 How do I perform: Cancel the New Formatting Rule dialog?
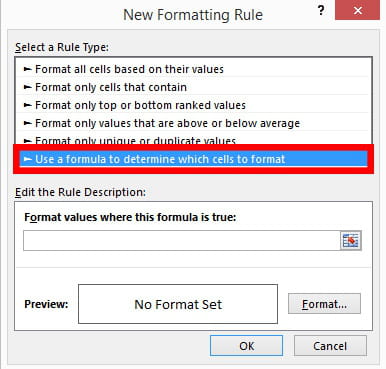[x=330, y=346]
